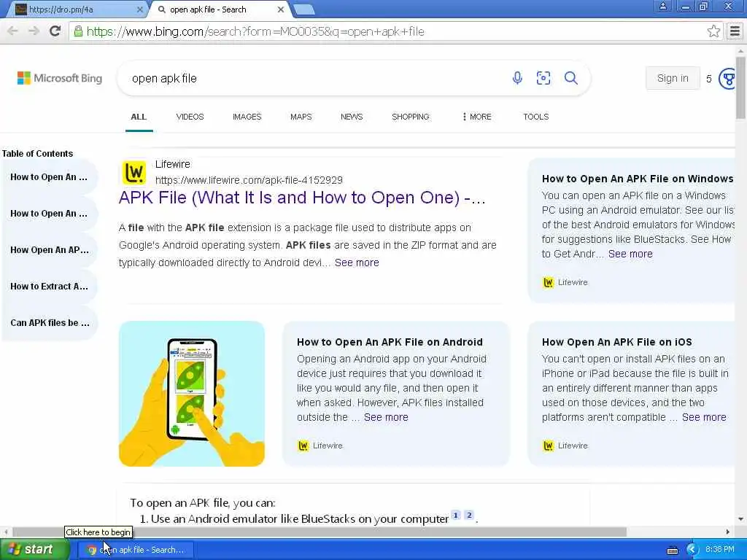Click the keyboard icon in the system tray
The width and height of the screenshot is (747, 560).
coord(672,550)
